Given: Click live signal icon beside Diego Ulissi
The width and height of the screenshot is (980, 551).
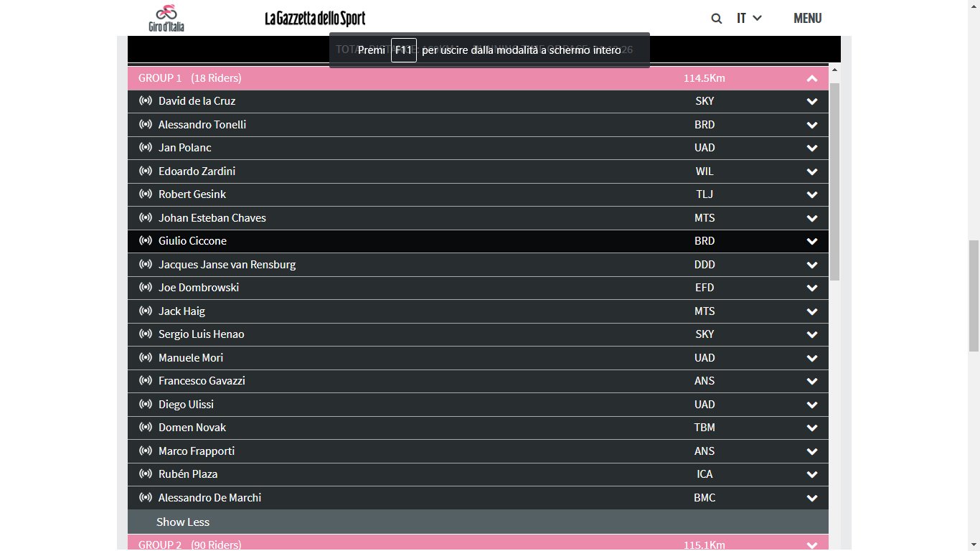Looking at the screenshot, I should coord(146,404).
